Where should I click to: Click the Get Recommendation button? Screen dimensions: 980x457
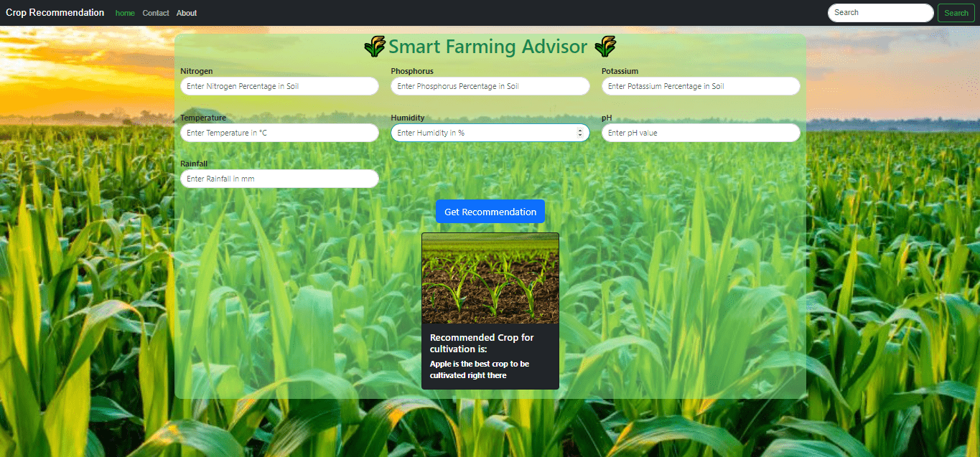(x=490, y=212)
